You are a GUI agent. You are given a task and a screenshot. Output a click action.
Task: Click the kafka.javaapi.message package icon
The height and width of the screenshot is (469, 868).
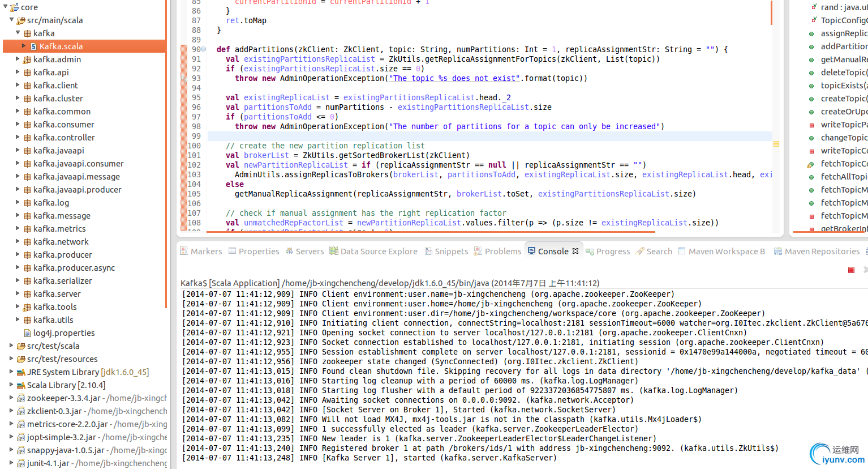pos(27,177)
